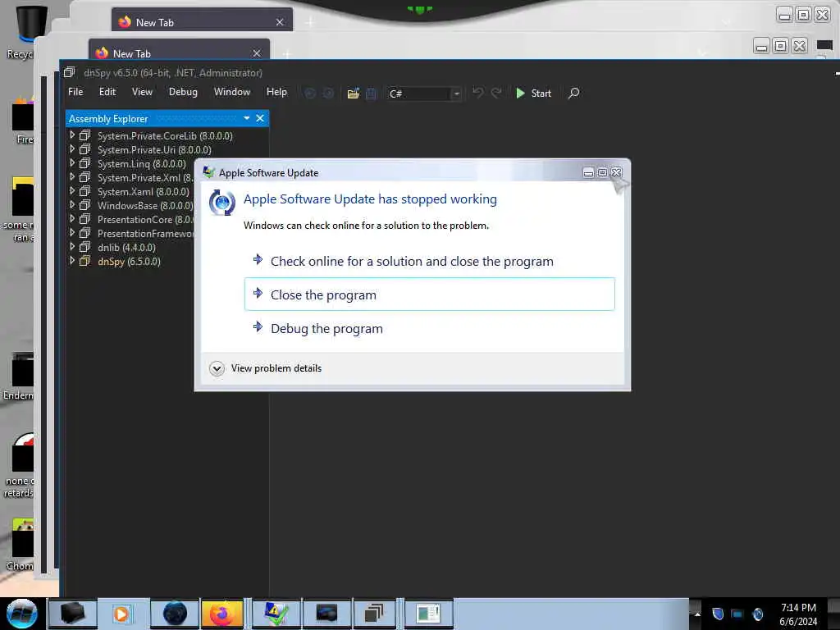This screenshot has height=630, width=840.
Task: Open the Debug menu in dnSpy
Action: pos(183,92)
